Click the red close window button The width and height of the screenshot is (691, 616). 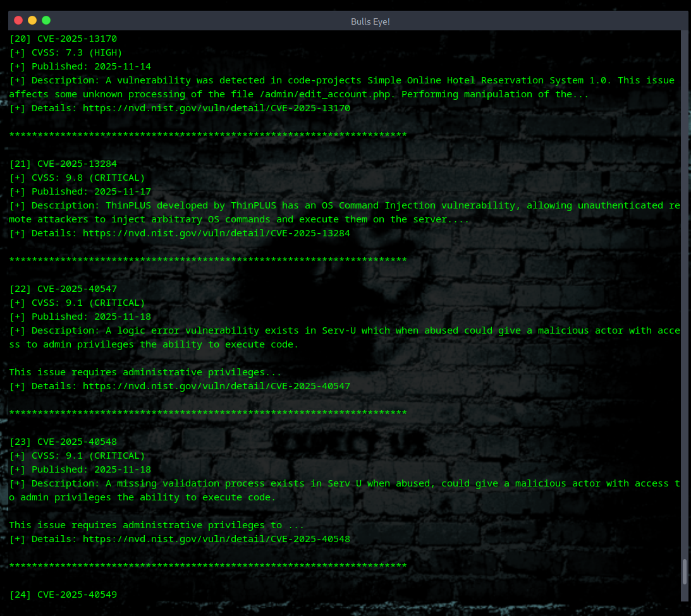pos(18,20)
